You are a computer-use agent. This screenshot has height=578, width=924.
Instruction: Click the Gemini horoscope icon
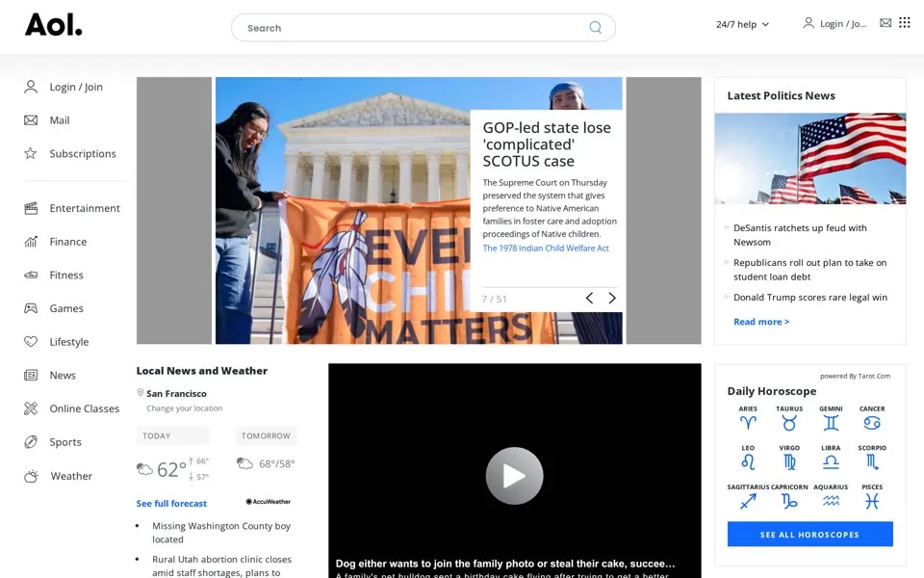click(831, 423)
